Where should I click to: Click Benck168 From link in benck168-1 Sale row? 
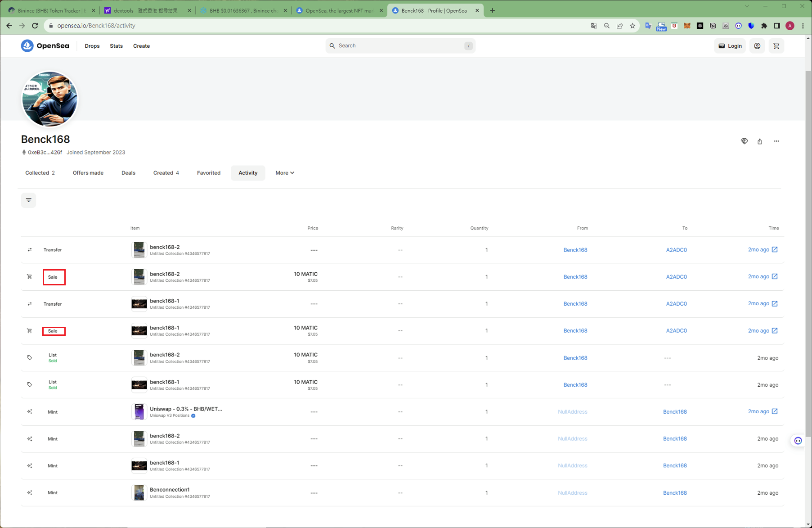(x=575, y=331)
